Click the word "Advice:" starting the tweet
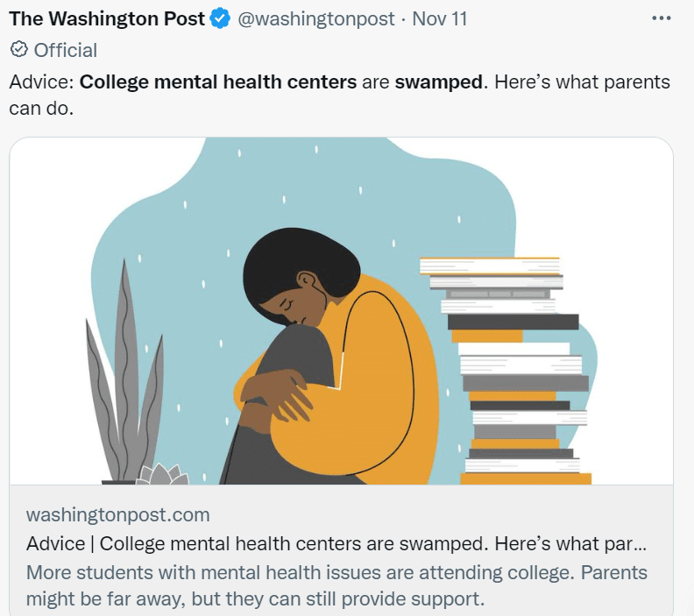Screen dimensions: 694x616 click(x=42, y=82)
